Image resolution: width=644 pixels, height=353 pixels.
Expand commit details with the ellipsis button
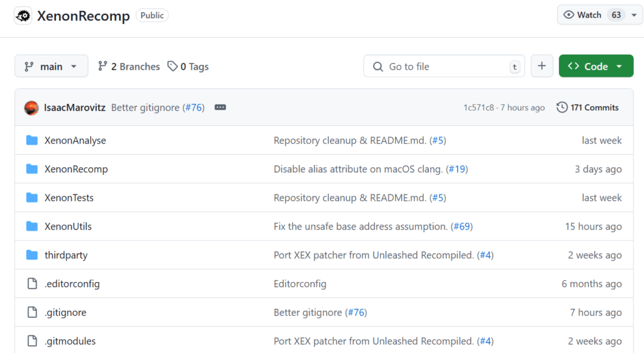click(x=220, y=107)
